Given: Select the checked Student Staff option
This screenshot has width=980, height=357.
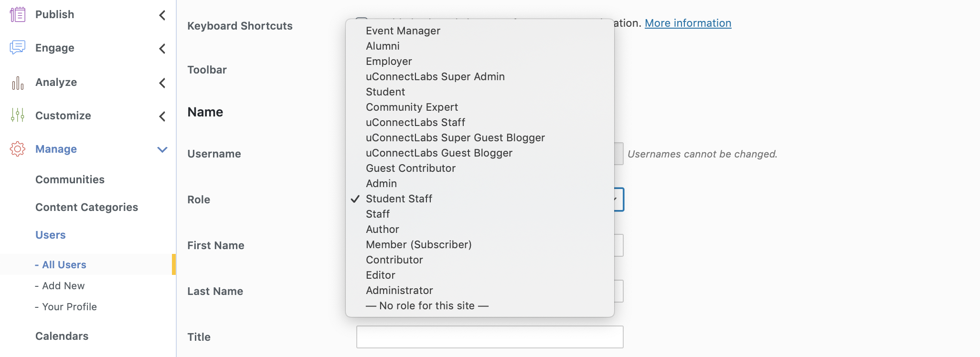Looking at the screenshot, I should [x=399, y=199].
